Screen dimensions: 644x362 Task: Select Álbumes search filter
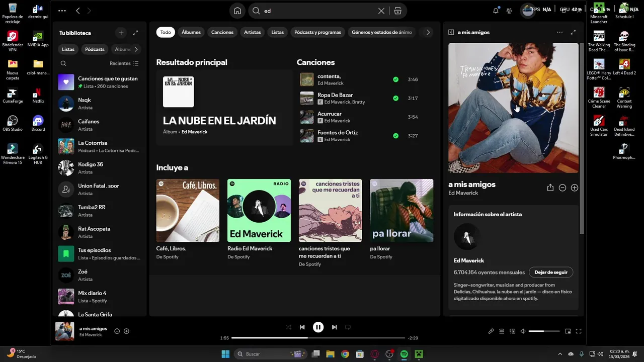191,32
